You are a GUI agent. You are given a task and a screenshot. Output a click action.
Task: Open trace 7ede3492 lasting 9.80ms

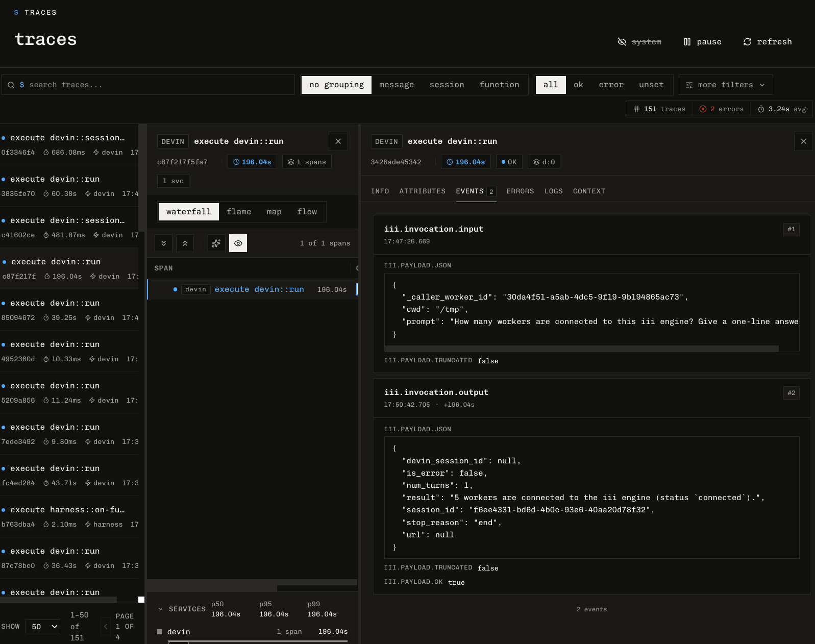[69, 434]
